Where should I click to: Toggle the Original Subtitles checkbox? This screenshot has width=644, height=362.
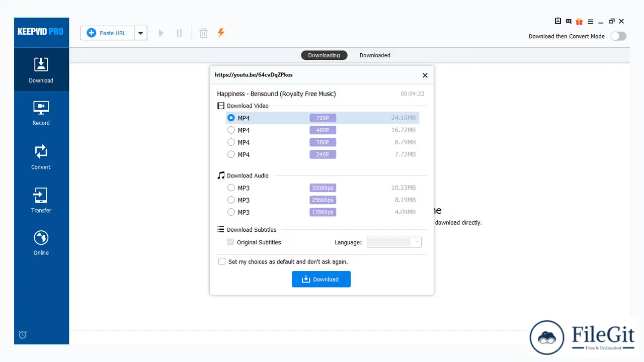[x=231, y=242]
